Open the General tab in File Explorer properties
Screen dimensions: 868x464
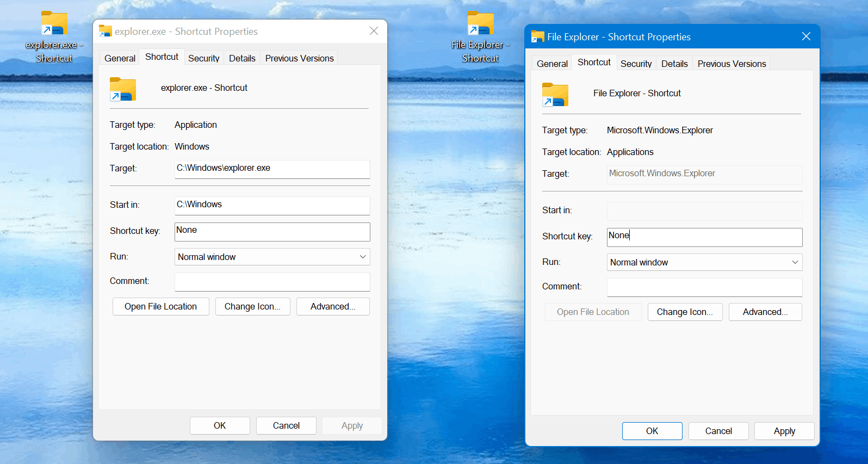click(x=552, y=64)
